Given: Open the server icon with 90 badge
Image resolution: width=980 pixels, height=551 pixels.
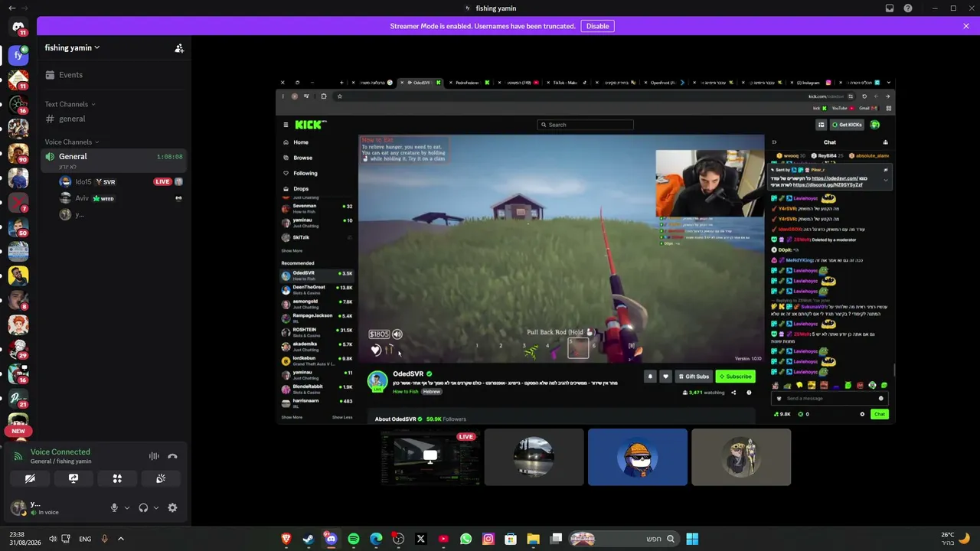Looking at the screenshot, I should click(18, 153).
